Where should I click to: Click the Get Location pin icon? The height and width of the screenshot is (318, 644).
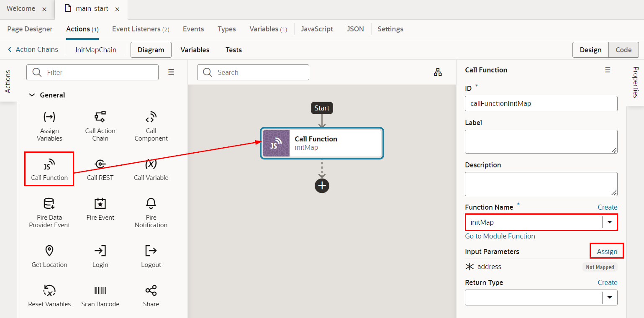pos(49,251)
